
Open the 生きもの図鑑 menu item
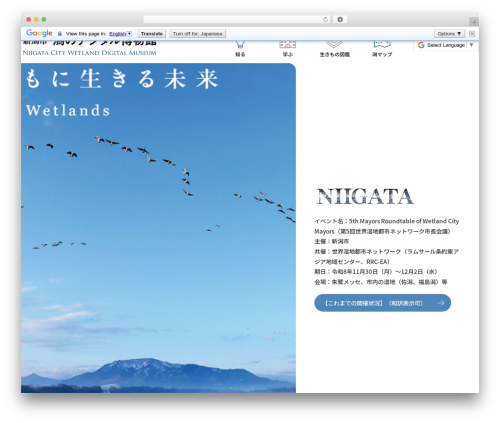[x=334, y=48]
